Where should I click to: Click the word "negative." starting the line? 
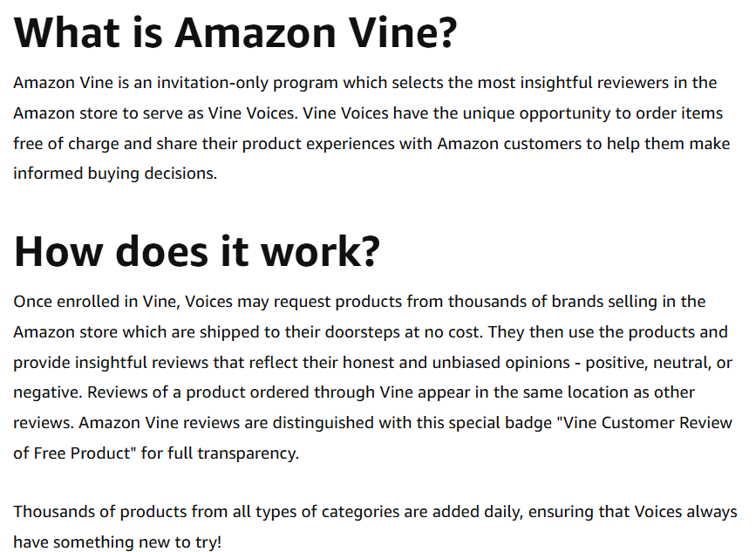click(48, 392)
